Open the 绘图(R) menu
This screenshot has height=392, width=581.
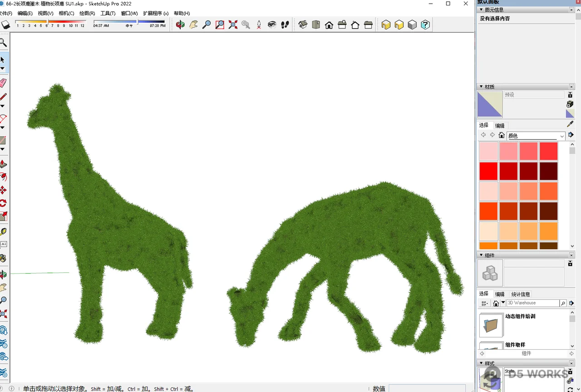tap(87, 13)
